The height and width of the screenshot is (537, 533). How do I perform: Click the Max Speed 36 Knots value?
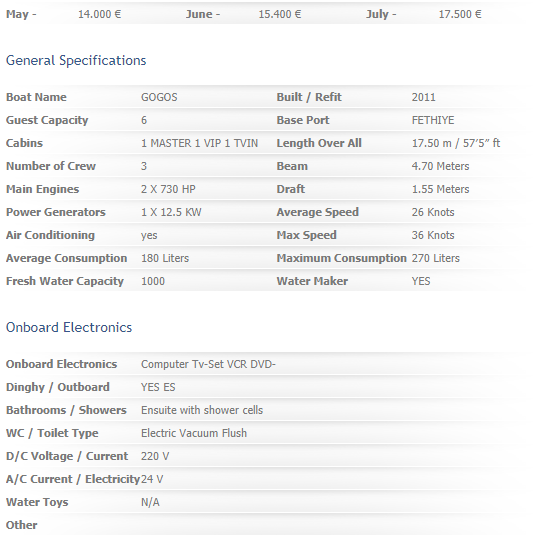(433, 235)
